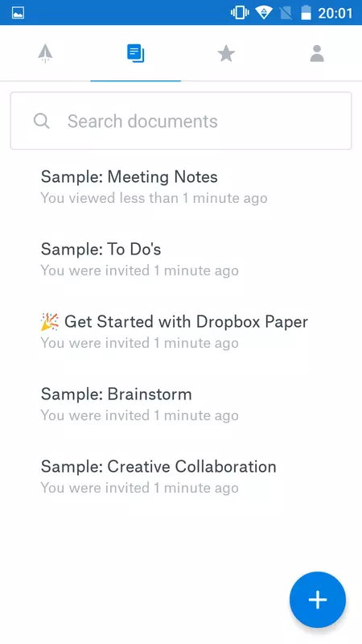Screen dimensions: 362x644
Task: Open the paper plane activity tab
Action: (x=45, y=53)
